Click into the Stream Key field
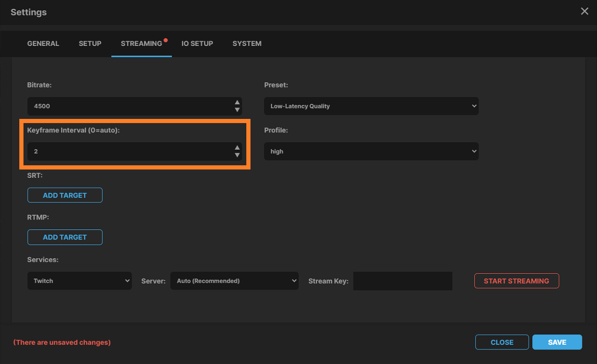The image size is (597, 364). (x=403, y=281)
